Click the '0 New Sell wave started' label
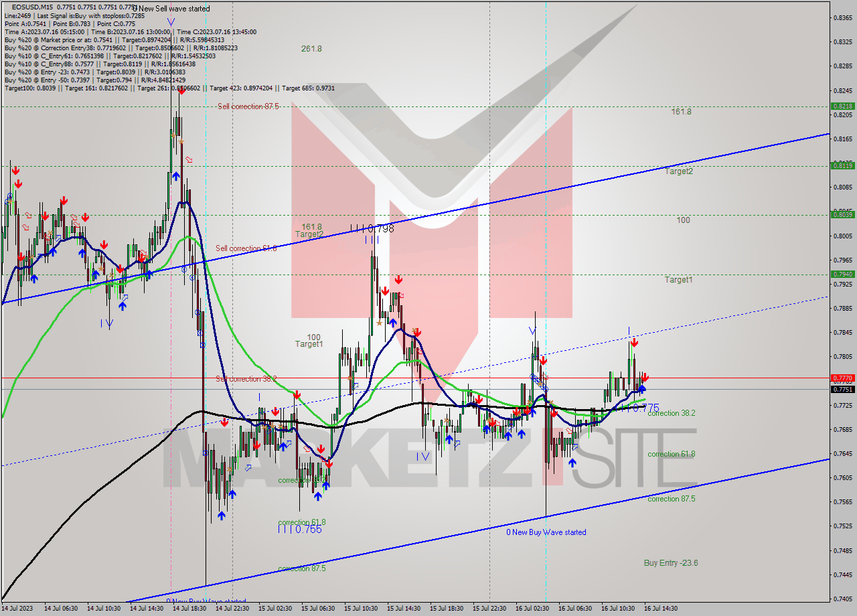Screen dimensions: 857x616 (171, 9)
